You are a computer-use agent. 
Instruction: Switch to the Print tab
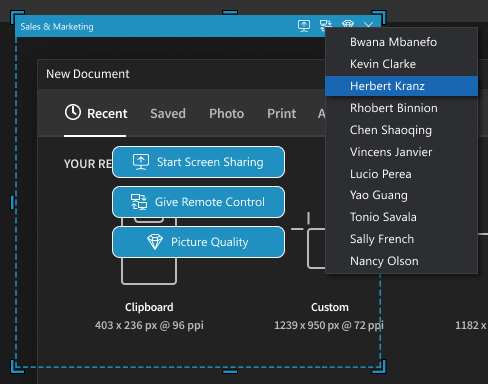[281, 114]
